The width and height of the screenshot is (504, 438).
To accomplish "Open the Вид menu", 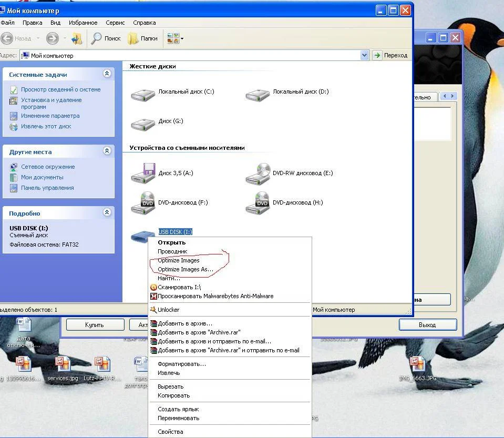I will [55, 23].
